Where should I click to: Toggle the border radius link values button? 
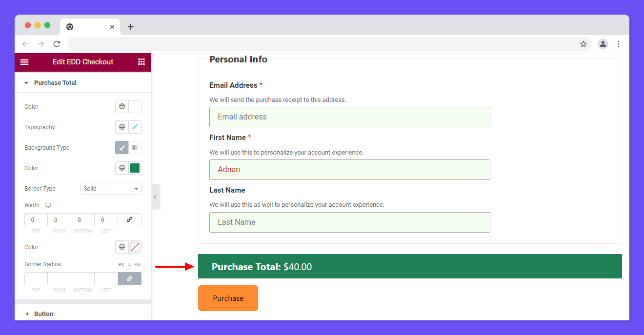[x=129, y=279]
